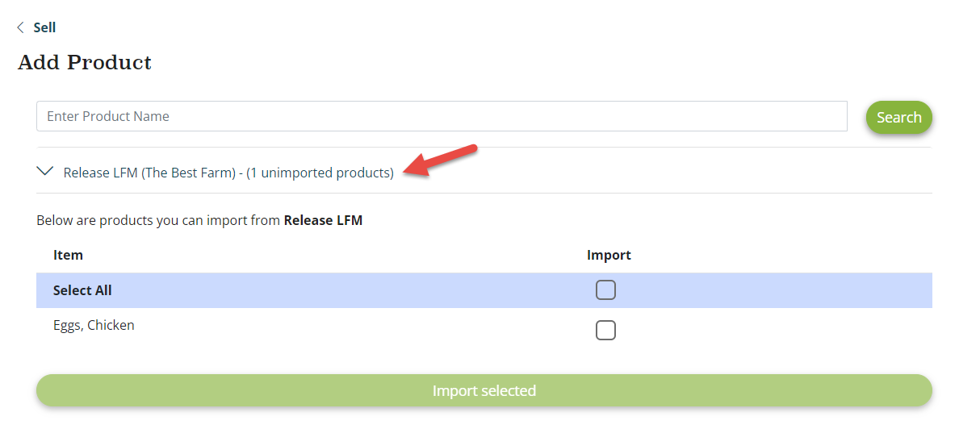Click the Add Product page heading
The width and height of the screenshot is (980, 429).
[85, 62]
